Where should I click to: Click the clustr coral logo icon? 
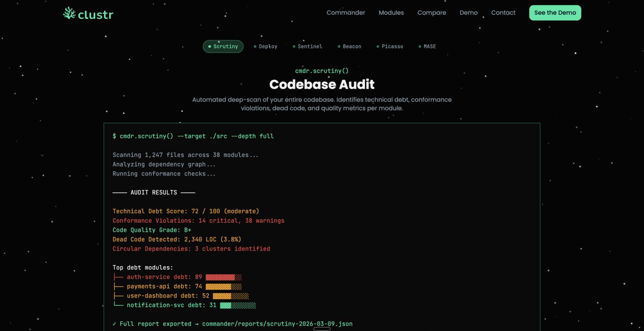69,13
